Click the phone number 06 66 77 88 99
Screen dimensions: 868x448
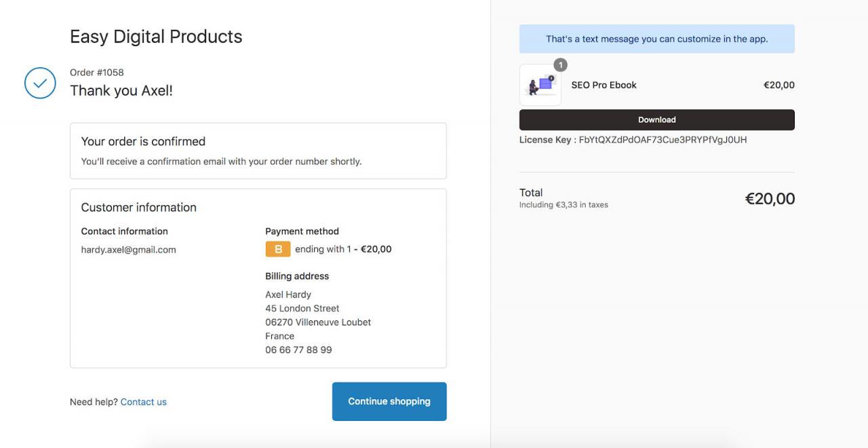pos(298,350)
